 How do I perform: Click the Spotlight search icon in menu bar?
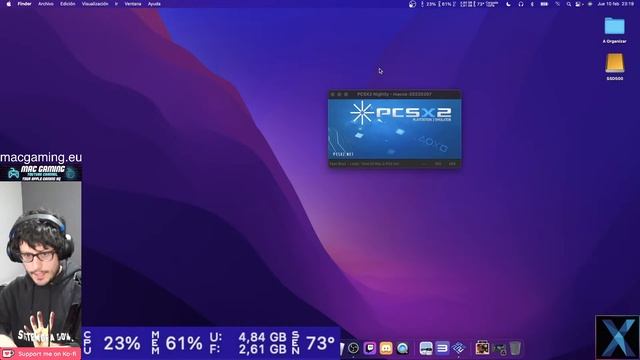coord(569,4)
